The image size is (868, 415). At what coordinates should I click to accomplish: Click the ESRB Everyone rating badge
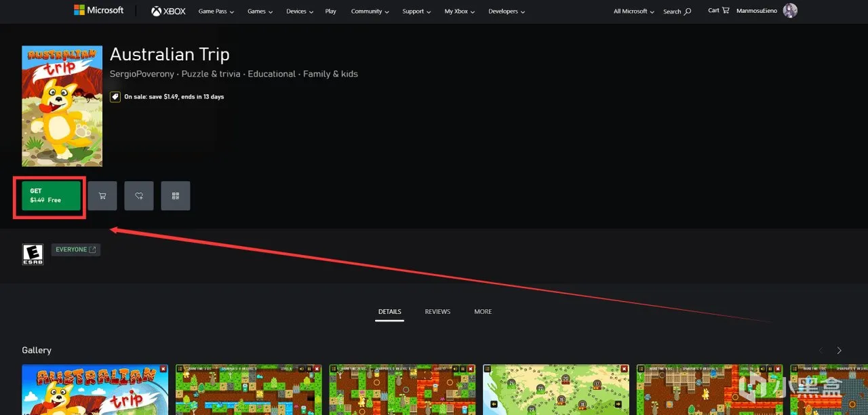(33, 254)
